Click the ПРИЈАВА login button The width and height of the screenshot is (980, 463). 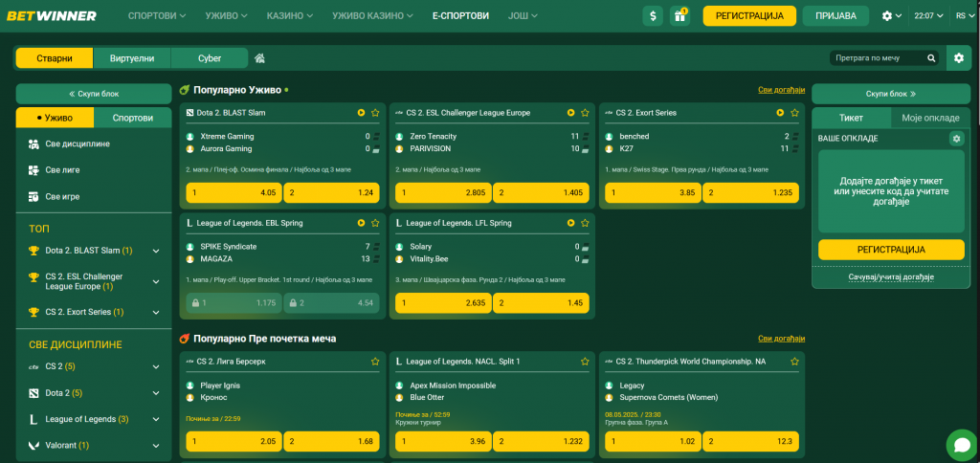(835, 15)
